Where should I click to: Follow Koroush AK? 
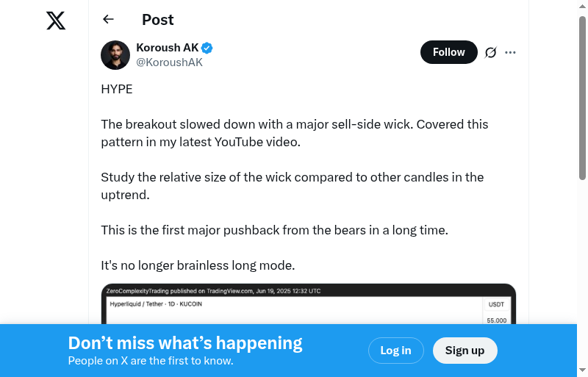point(448,52)
